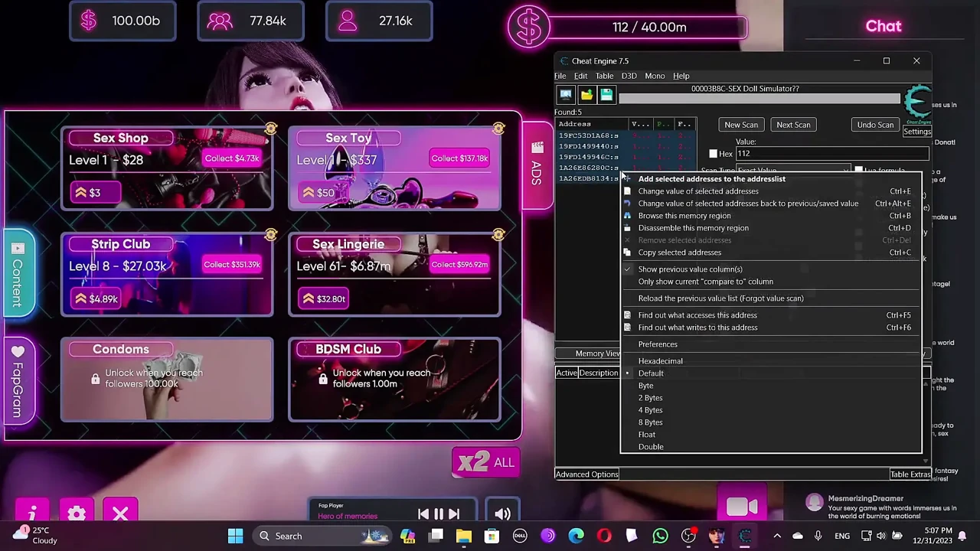980x551 pixels.
Task: Open the Mono menu in Cheat Engine
Action: click(655, 76)
